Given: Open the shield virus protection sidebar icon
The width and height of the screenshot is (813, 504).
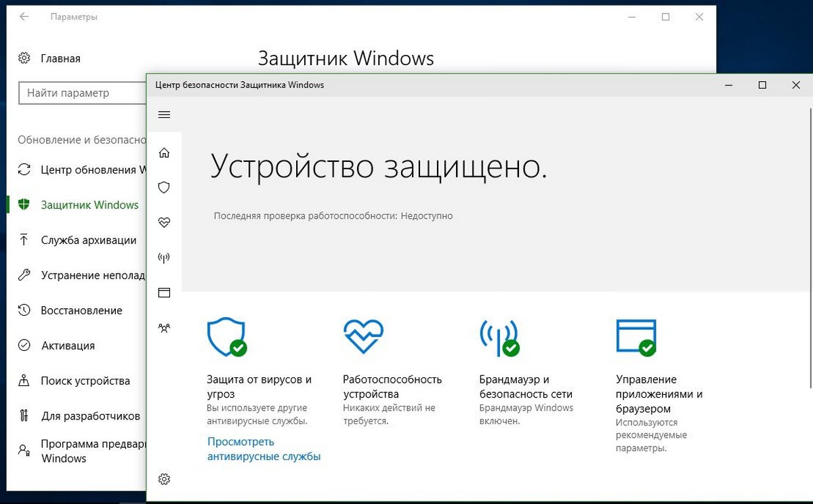Looking at the screenshot, I should [x=164, y=188].
